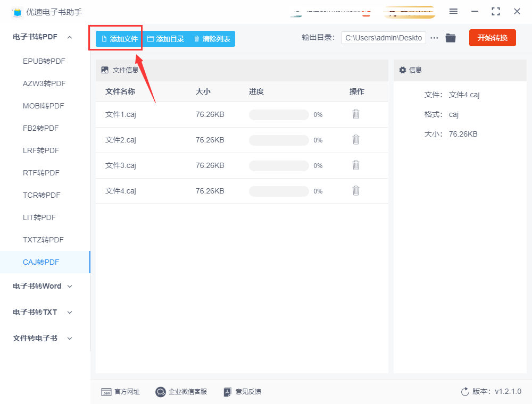Screen dimensions: 532x404
Task: Remove 文件3.caj using trash icon
Action: 355,165
